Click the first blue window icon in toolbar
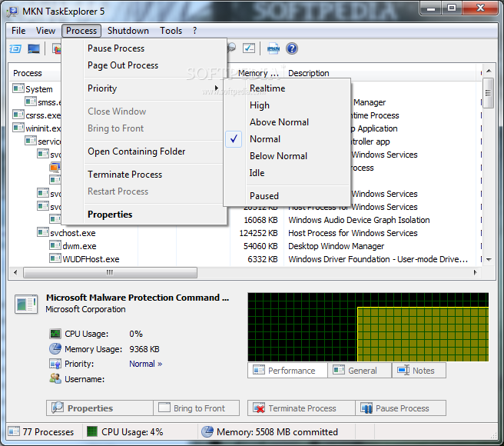 pyautogui.click(x=15, y=49)
